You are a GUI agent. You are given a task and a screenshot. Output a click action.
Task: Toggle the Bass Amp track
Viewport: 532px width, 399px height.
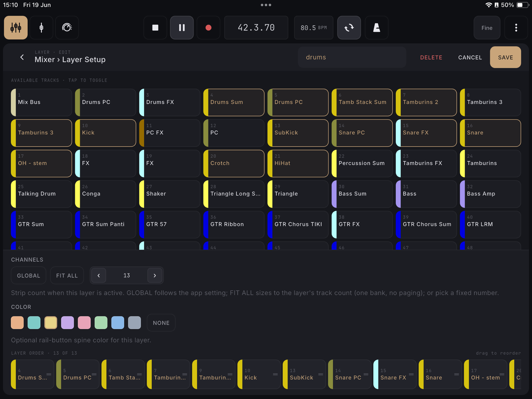[x=490, y=194]
